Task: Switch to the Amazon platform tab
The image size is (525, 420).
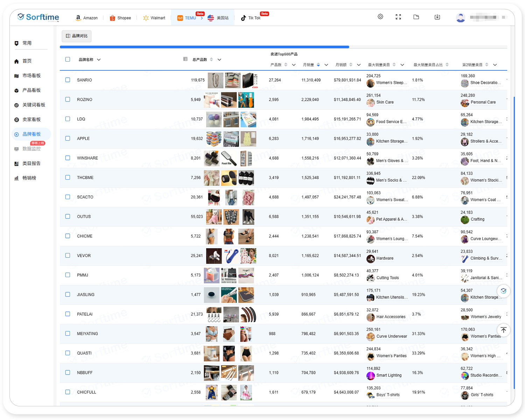Action: pos(86,18)
